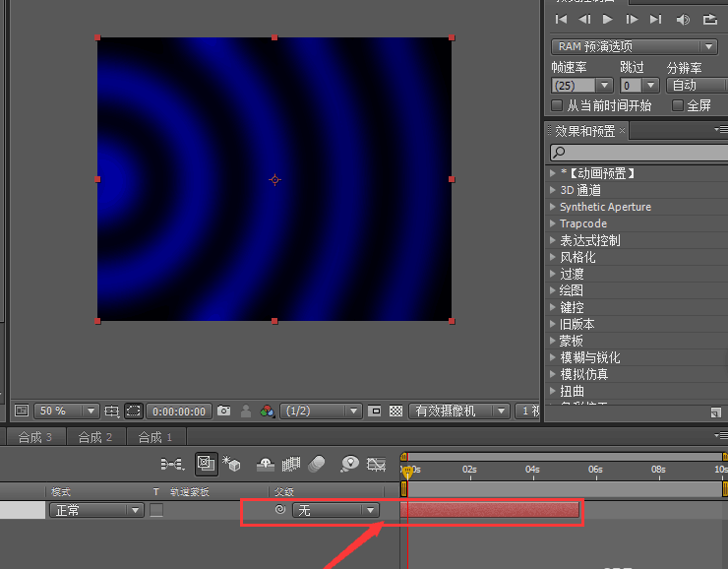Click the effects search input field

pyautogui.click(x=638, y=153)
